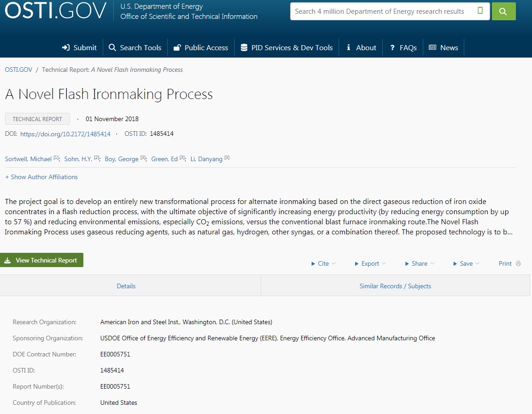Click the FAQs question mark icon
532x414 pixels.
pyautogui.click(x=392, y=47)
